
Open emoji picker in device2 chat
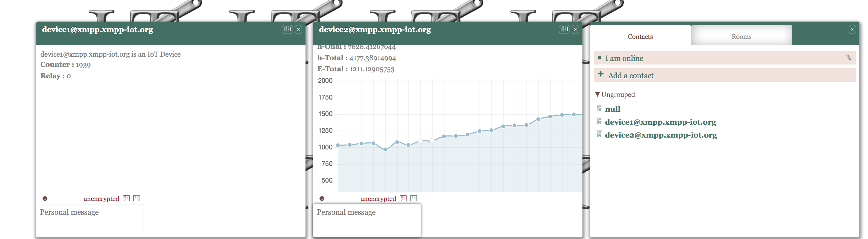(x=322, y=199)
